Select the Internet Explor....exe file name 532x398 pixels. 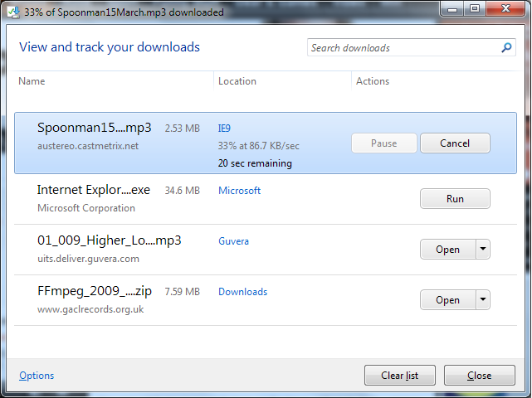pyautogui.click(x=94, y=190)
